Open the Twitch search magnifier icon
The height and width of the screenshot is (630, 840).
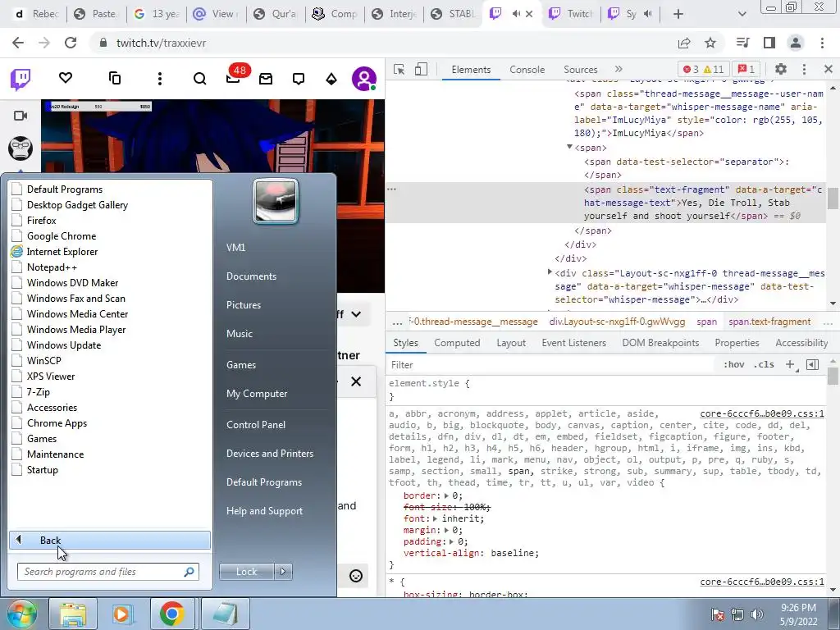coord(200,79)
